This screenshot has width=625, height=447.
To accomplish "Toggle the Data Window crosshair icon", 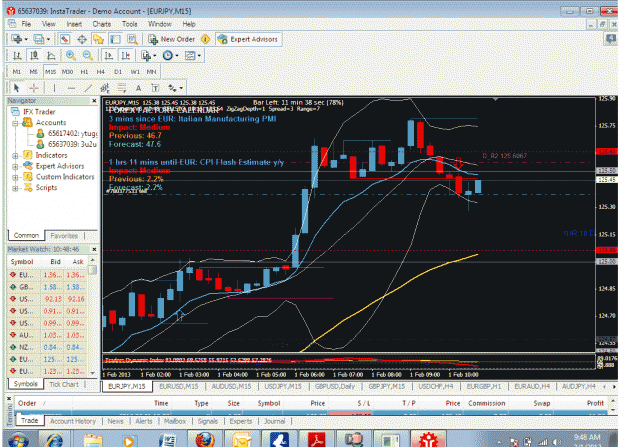I will point(82,39).
